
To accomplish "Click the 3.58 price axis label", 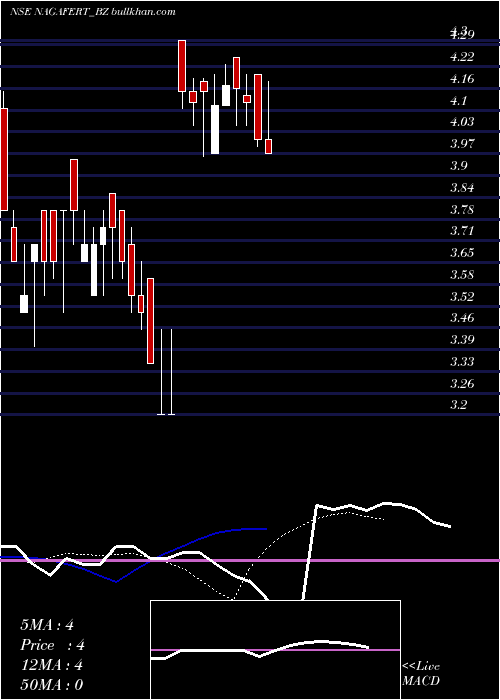I will point(462,274).
